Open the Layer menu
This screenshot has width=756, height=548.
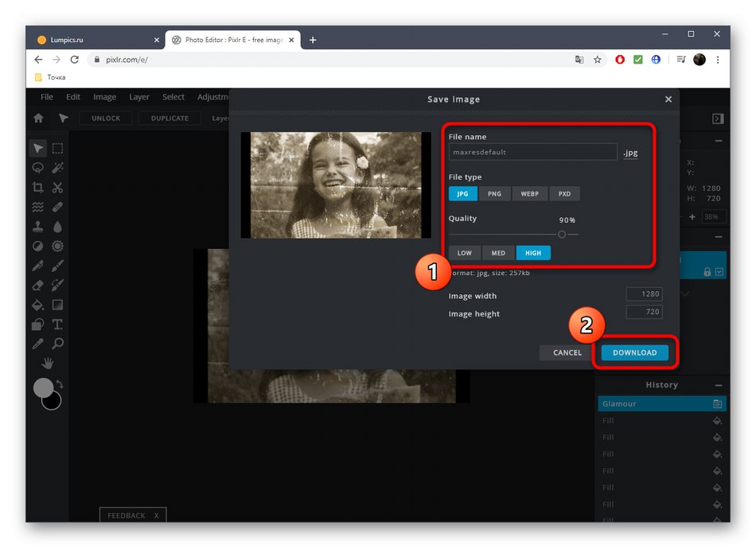[138, 97]
